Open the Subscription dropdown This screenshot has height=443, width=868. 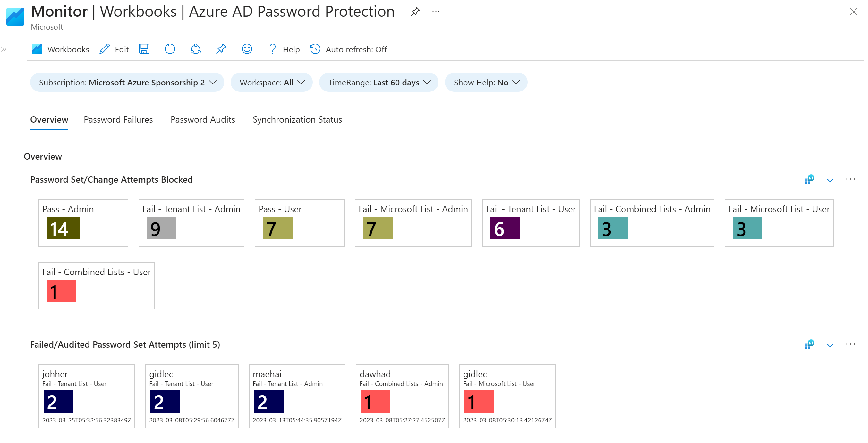127,83
